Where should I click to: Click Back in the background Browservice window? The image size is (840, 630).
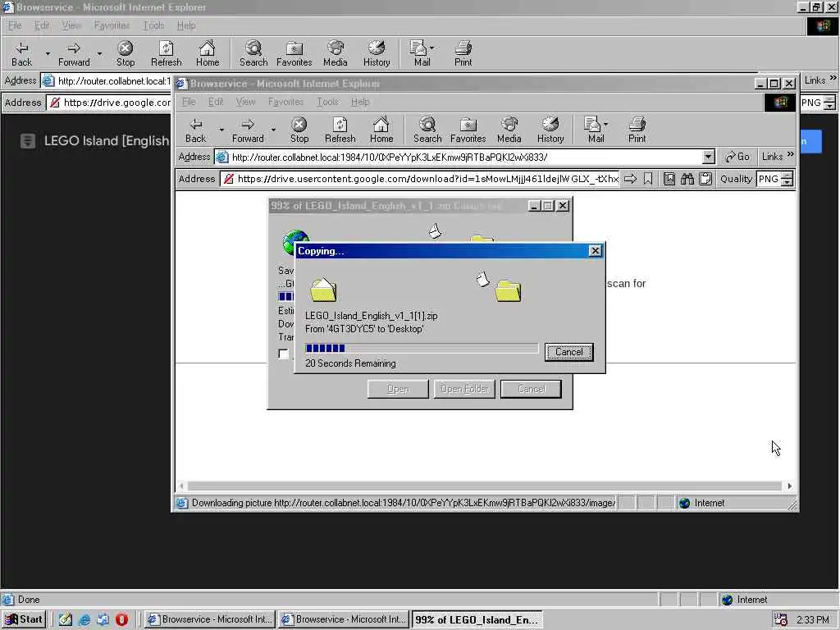pyautogui.click(x=21, y=54)
